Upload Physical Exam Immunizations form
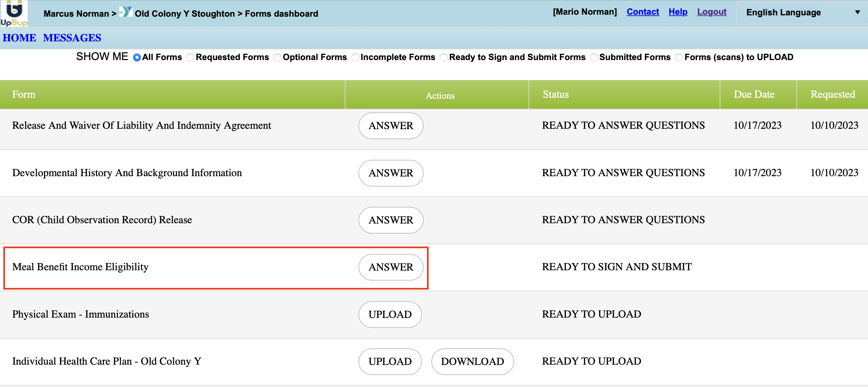The height and width of the screenshot is (387, 868). click(390, 314)
